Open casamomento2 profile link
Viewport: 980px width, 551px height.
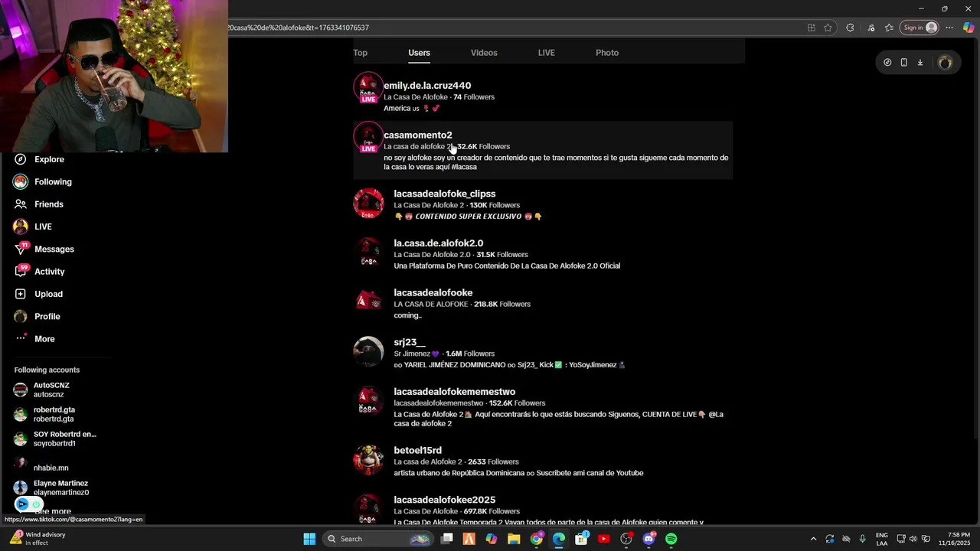coord(418,135)
